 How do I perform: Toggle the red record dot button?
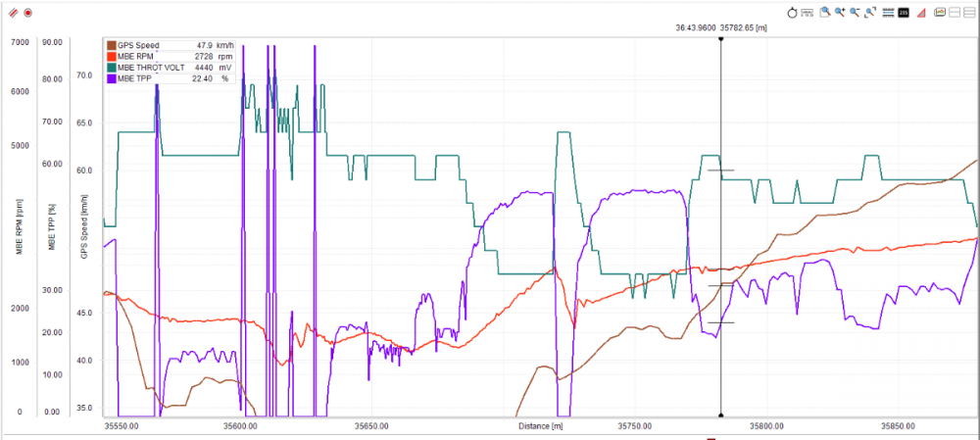(x=27, y=13)
